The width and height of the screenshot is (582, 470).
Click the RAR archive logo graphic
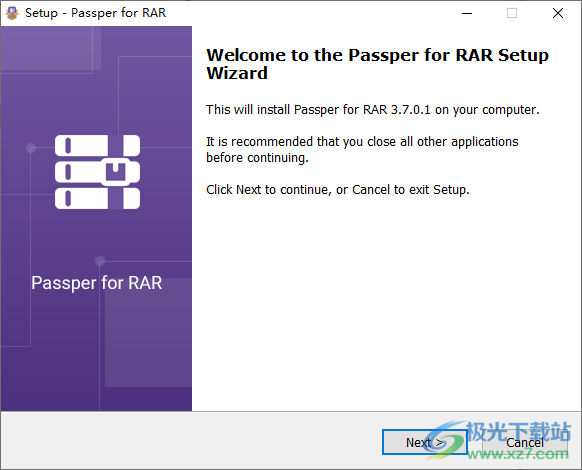[97, 172]
